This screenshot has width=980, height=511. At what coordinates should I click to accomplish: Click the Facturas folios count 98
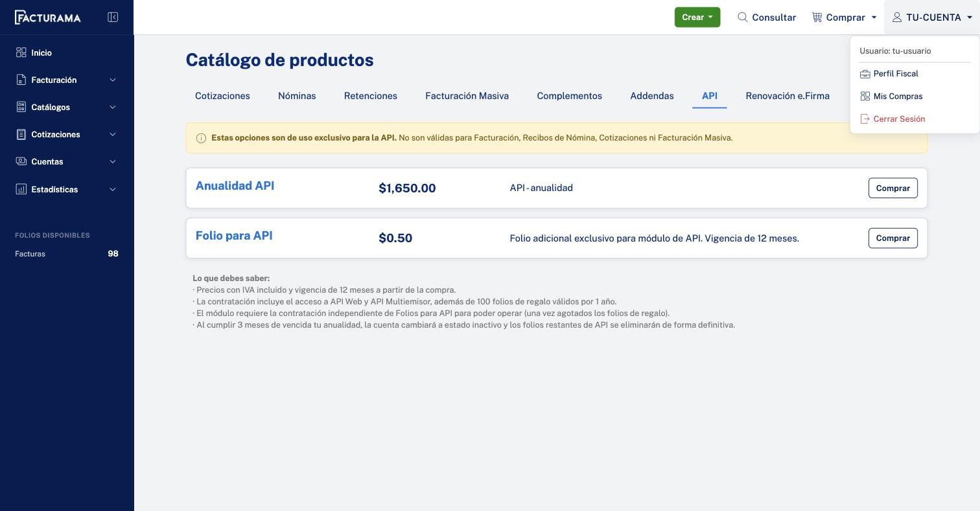point(113,254)
